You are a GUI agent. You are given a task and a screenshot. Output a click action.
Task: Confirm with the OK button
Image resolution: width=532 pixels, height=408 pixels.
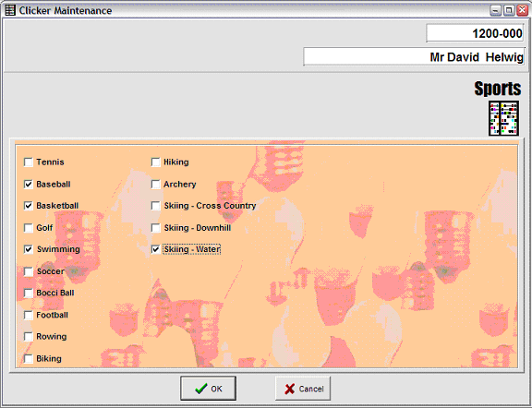pyautogui.click(x=209, y=389)
